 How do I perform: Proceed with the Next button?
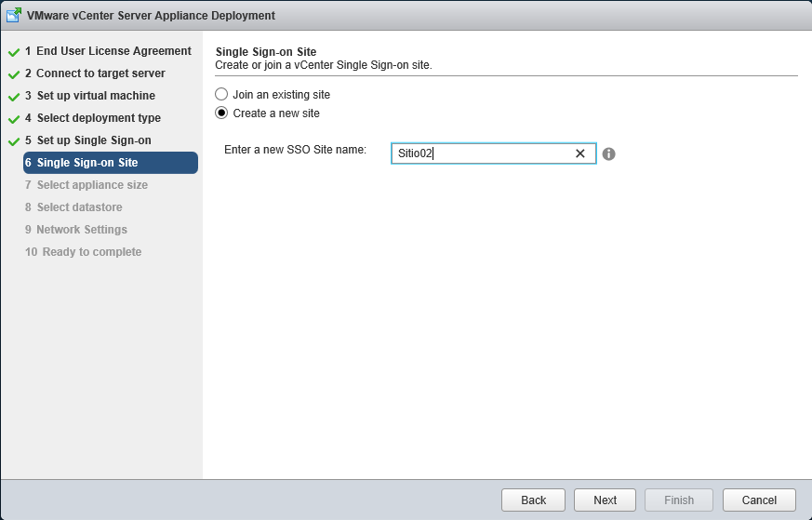coord(605,500)
